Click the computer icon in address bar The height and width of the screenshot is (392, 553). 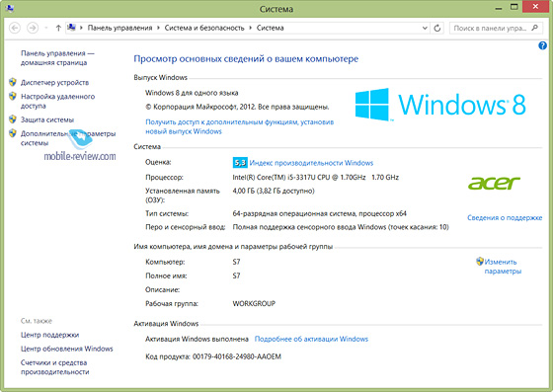71,28
